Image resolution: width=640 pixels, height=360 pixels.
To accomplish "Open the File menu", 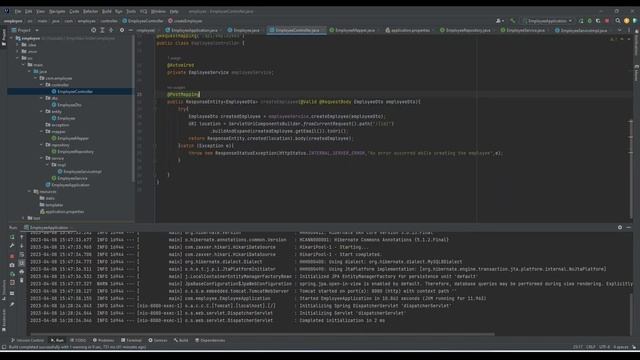I will coord(18,11).
